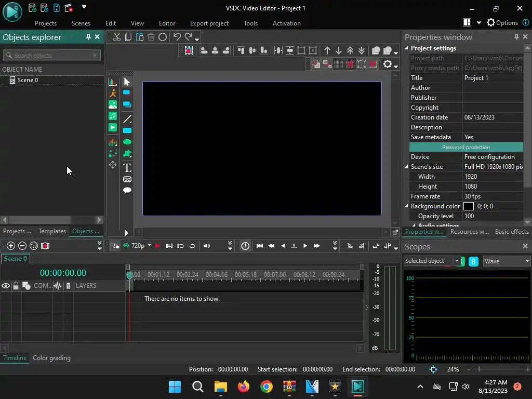Click the Search objects input field

(52, 55)
